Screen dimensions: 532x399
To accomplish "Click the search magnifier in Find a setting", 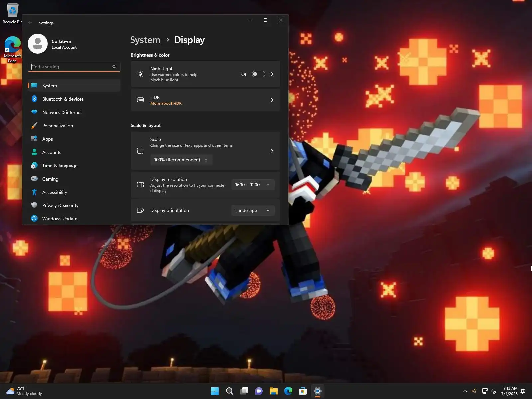I will click(x=114, y=67).
